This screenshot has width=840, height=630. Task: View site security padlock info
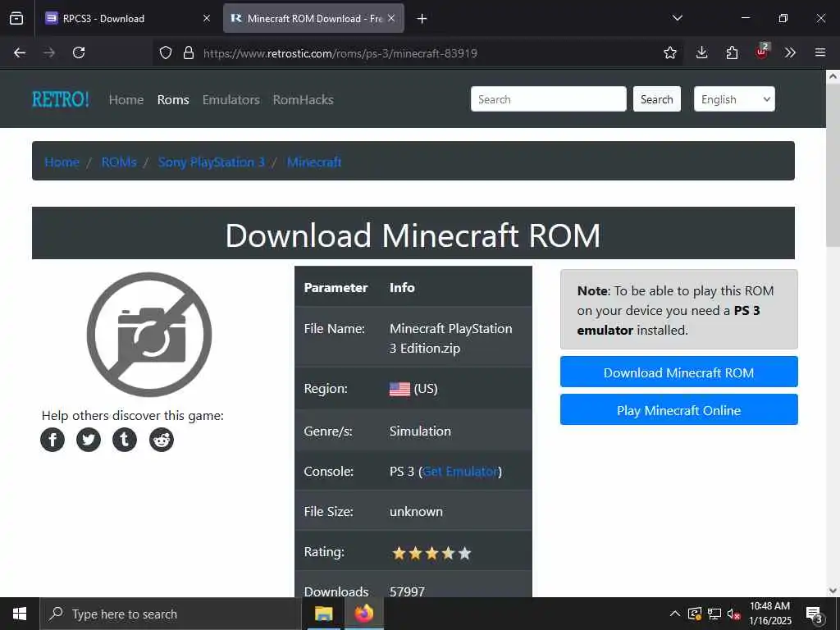(189, 52)
